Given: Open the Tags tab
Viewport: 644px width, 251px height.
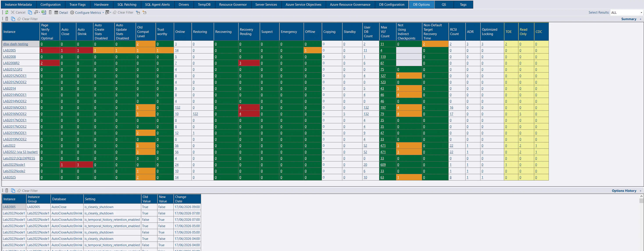Looking at the screenshot, I should 463,5.
